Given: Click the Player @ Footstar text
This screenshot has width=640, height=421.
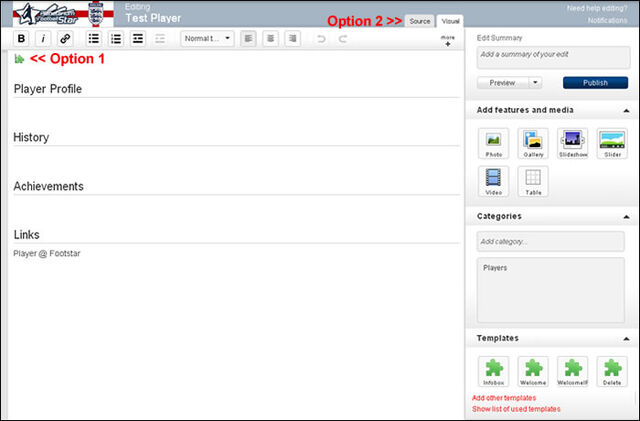Looking at the screenshot, I should [x=47, y=254].
